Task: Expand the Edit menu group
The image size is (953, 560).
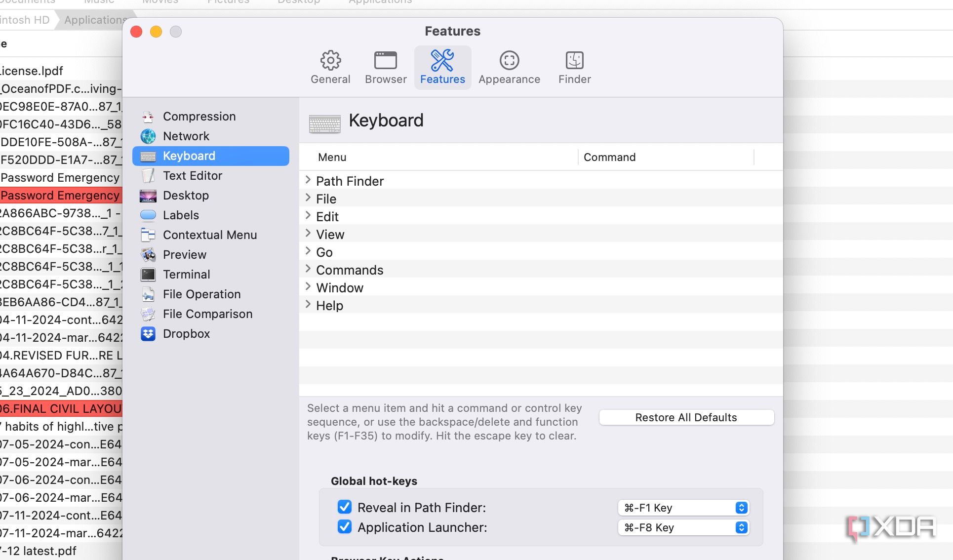Action: coord(308,216)
